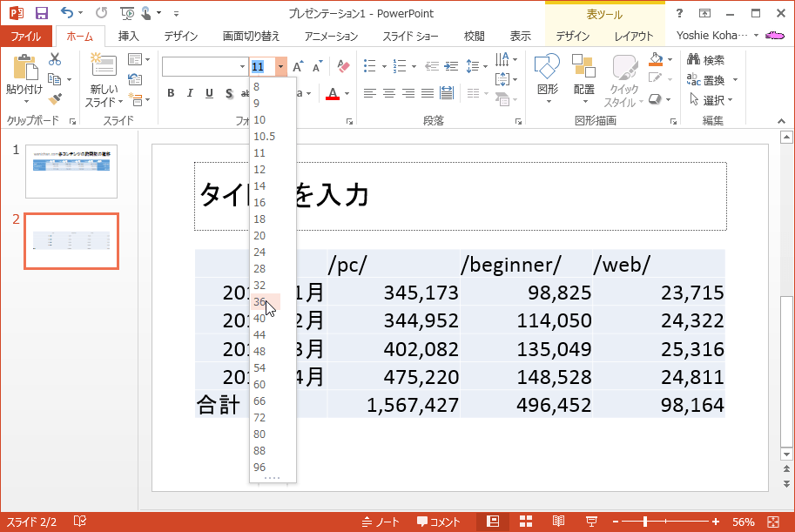Open the font size dropdown arrow

point(281,66)
